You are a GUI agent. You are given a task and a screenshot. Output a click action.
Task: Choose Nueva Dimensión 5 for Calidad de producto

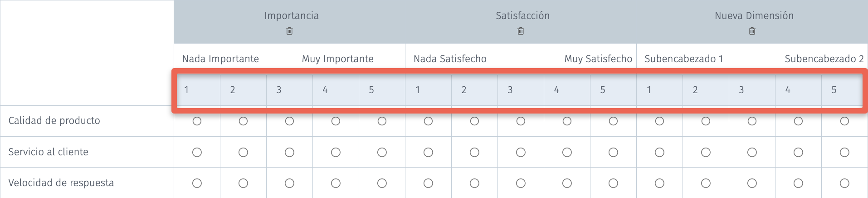point(844,121)
